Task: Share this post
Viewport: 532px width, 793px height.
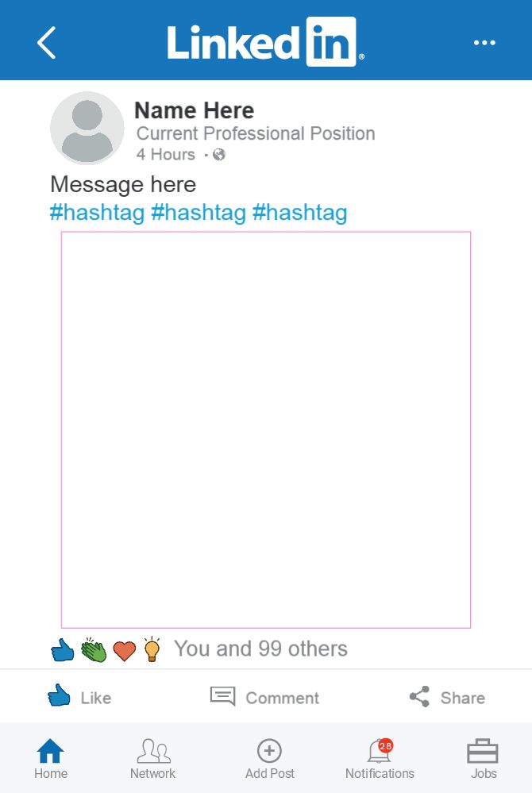Action: coord(447,698)
